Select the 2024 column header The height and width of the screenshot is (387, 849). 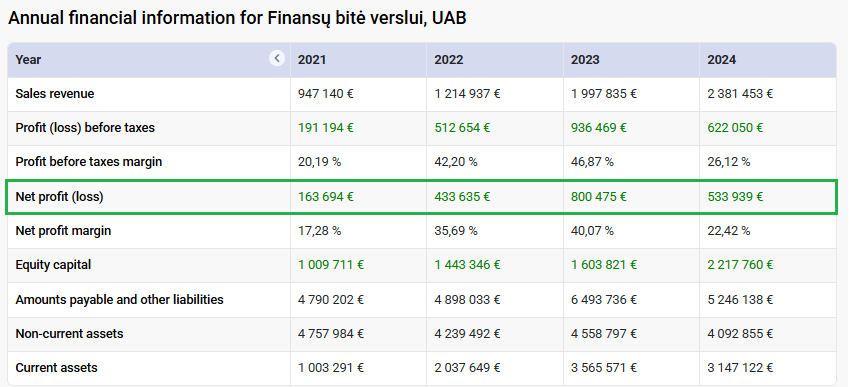721,60
